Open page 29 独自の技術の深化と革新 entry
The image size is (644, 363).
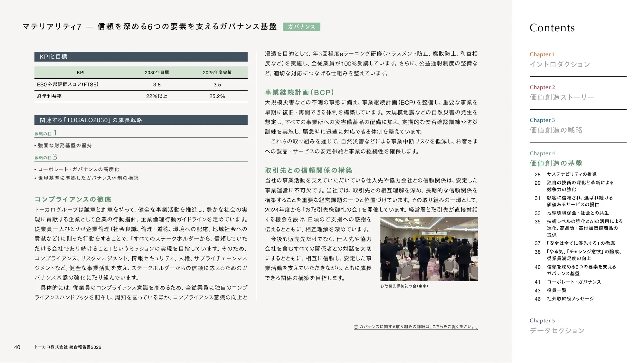[x=574, y=186]
